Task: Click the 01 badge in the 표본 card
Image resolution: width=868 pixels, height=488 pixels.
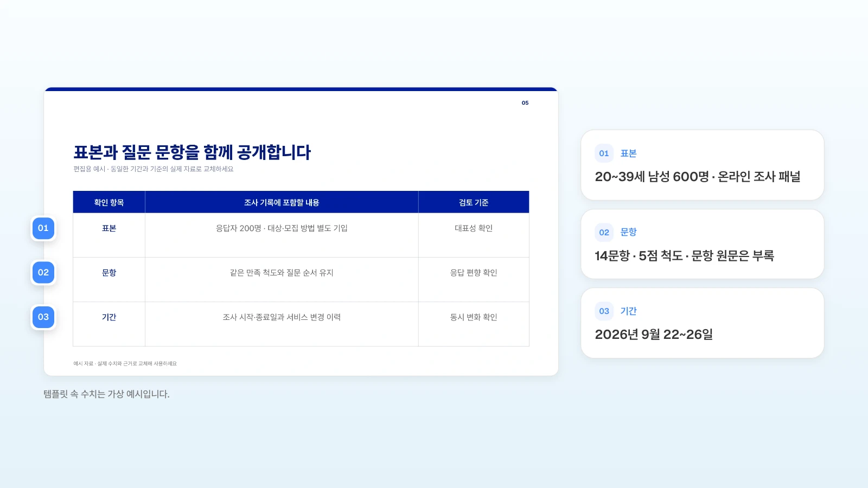Action: (x=604, y=153)
